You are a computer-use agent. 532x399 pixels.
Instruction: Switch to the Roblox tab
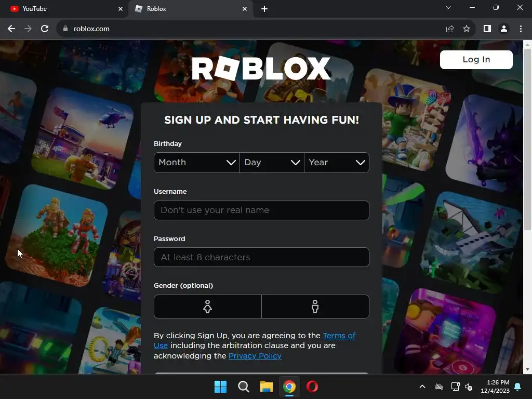click(x=191, y=9)
